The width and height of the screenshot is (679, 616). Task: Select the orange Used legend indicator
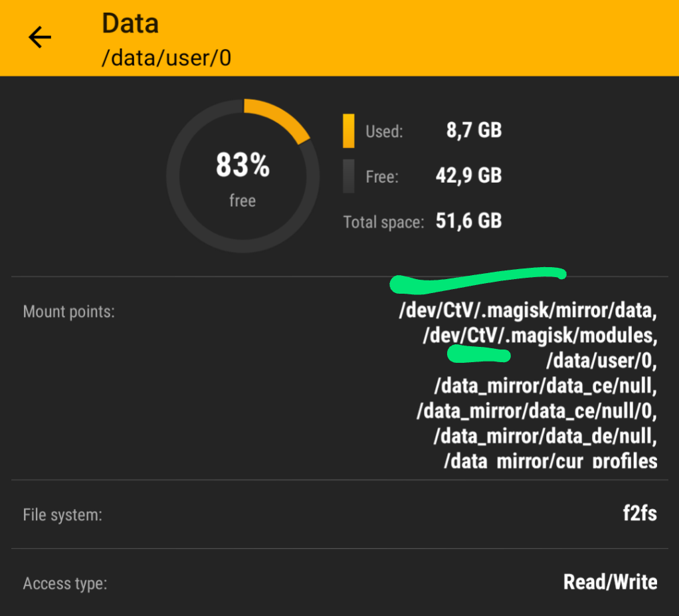click(x=347, y=130)
